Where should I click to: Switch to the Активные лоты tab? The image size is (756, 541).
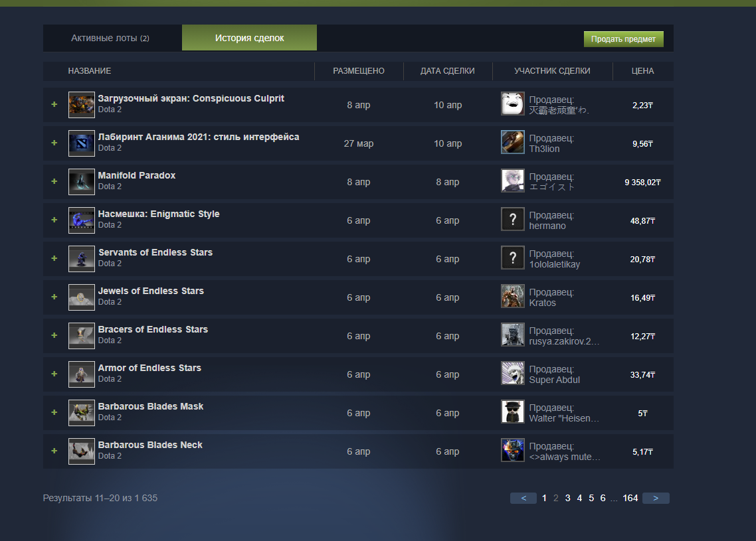[x=112, y=38]
